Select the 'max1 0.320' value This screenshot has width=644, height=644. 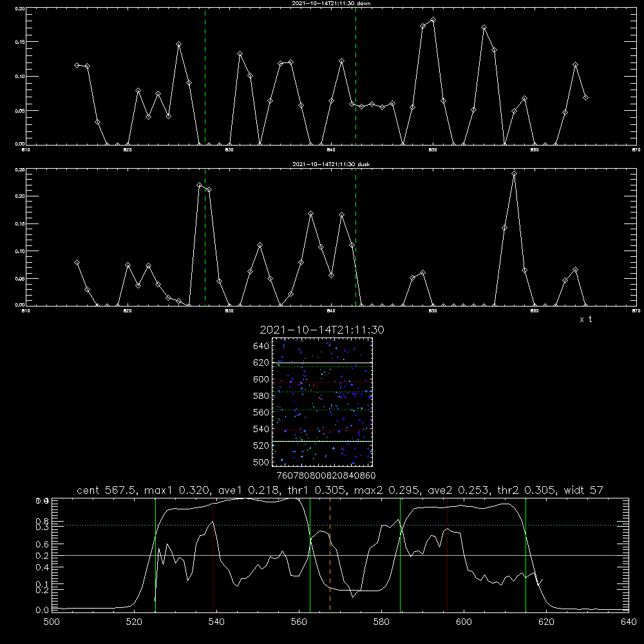coord(178,490)
